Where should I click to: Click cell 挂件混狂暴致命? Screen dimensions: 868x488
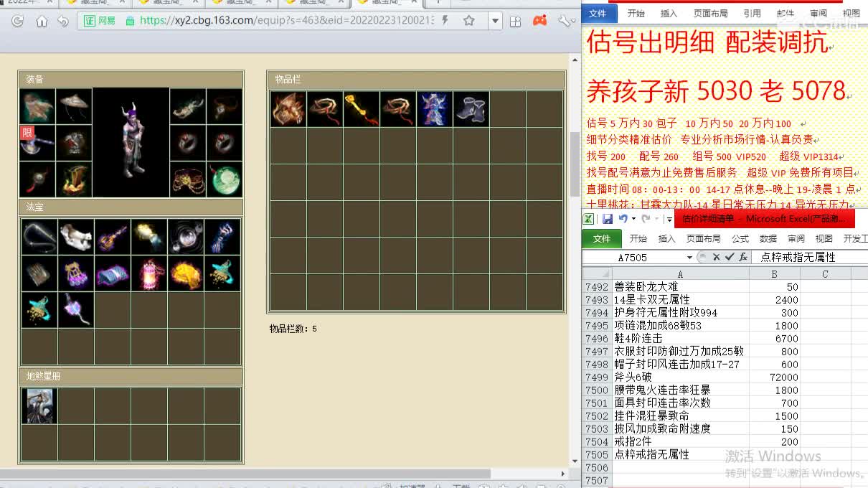click(x=680, y=416)
